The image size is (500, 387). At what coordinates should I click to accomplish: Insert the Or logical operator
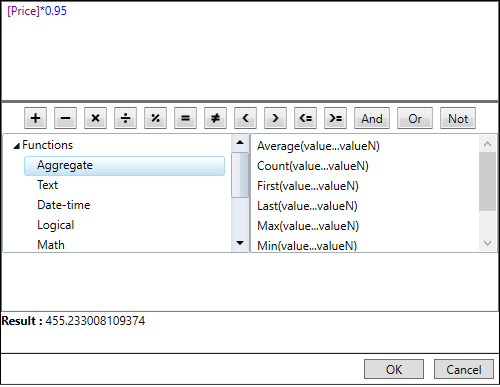[415, 118]
